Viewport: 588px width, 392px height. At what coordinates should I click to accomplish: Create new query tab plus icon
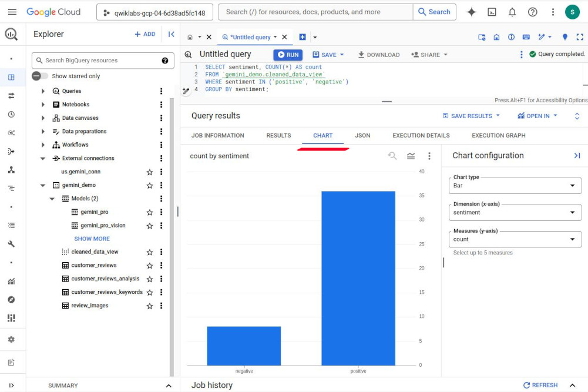(303, 37)
